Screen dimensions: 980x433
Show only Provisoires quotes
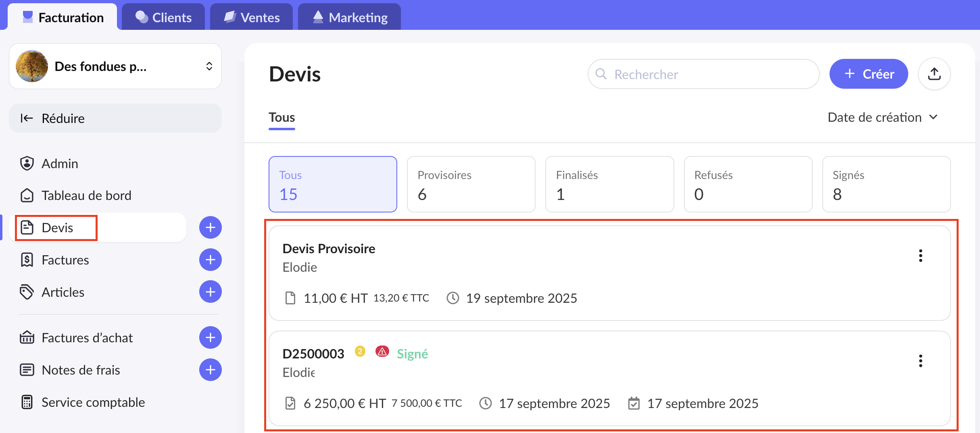click(471, 184)
